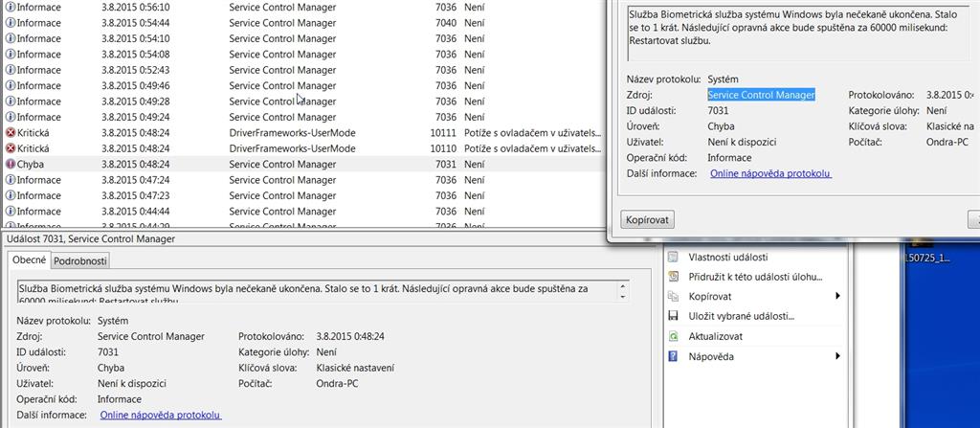Click the info icon of the 0:44:44 event
The image size is (980, 428).
tap(10, 211)
